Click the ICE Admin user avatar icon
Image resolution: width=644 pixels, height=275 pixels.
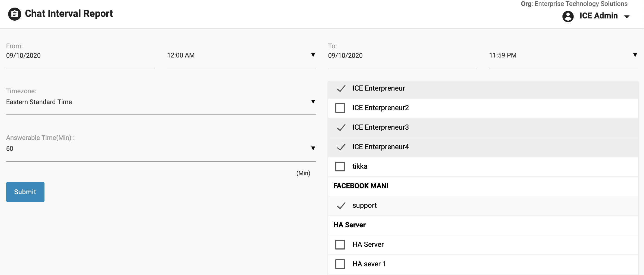(568, 16)
